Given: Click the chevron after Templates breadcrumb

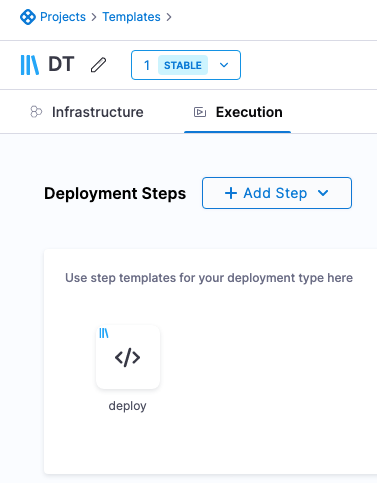Looking at the screenshot, I should [x=169, y=17].
